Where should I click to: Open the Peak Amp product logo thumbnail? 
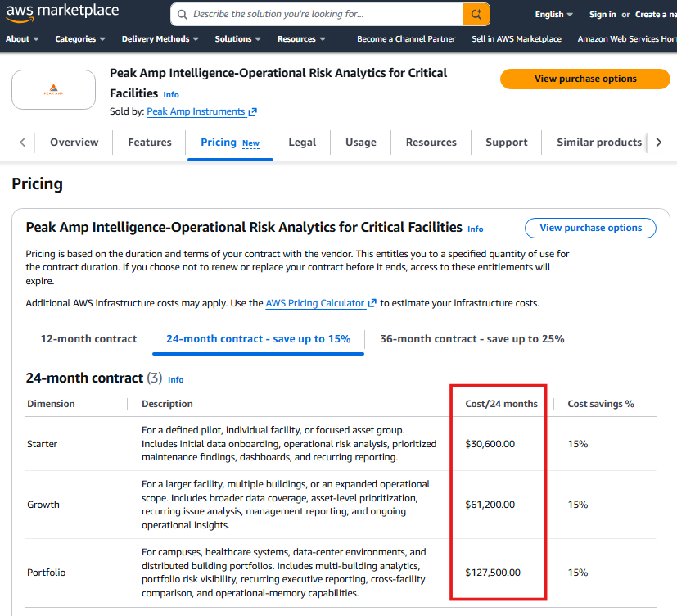[53, 90]
